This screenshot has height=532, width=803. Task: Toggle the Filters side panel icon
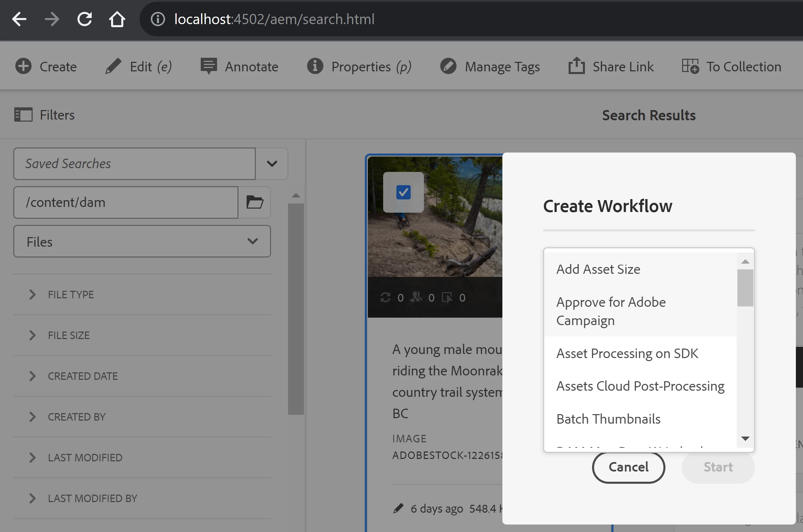pos(23,115)
